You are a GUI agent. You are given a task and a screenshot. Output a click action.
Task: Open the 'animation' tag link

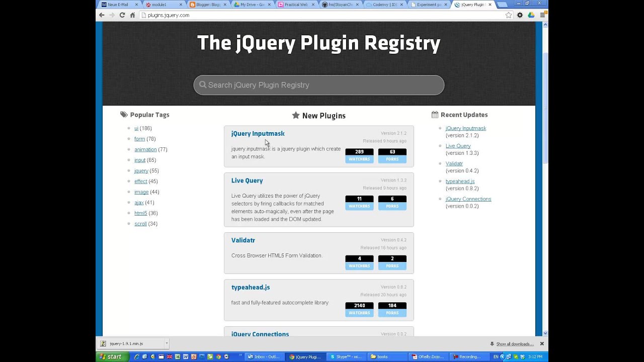(145, 149)
